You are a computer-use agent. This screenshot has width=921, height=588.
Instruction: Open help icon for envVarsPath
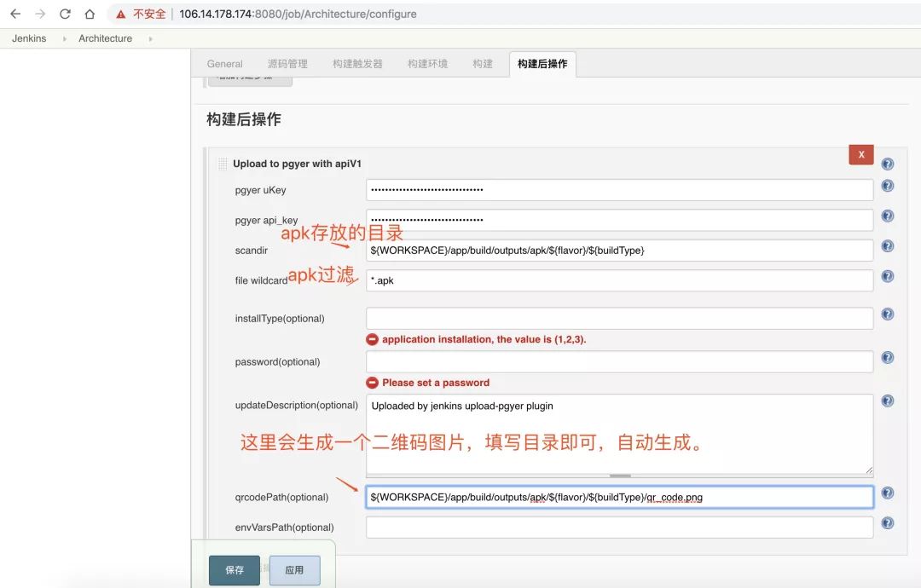pyautogui.click(x=888, y=523)
